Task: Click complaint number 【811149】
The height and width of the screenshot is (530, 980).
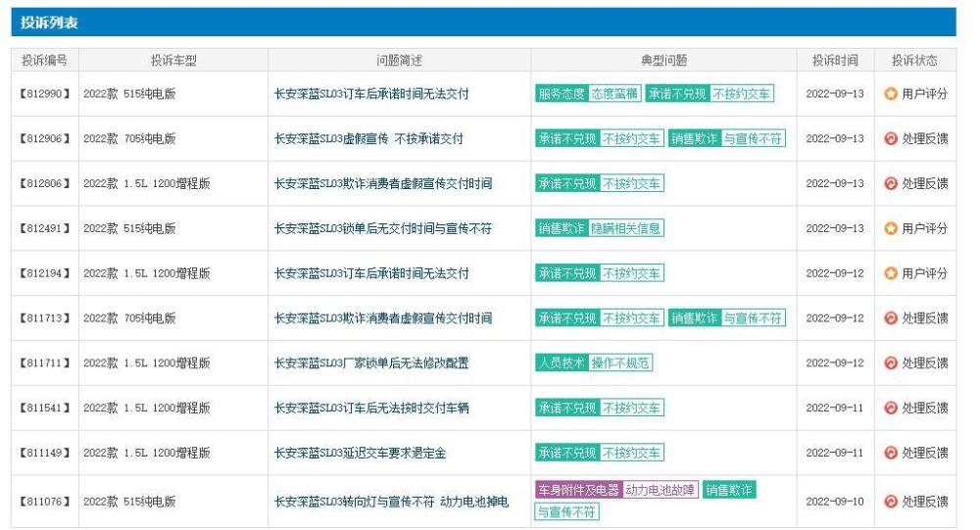Action: [x=44, y=454]
